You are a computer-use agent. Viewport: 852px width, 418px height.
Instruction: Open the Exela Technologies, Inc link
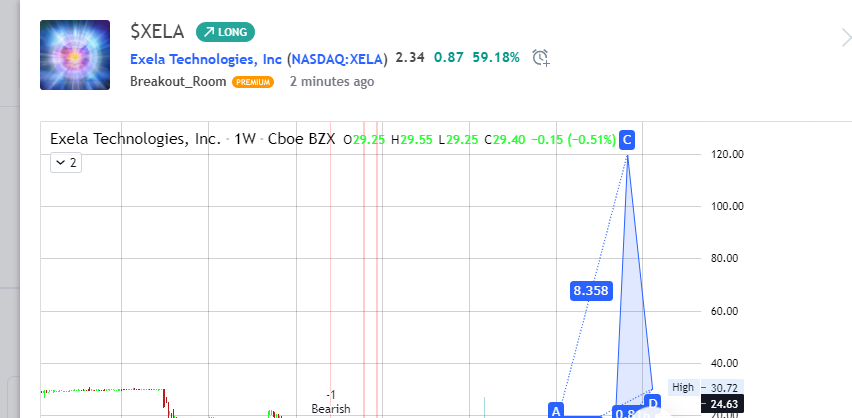point(206,58)
